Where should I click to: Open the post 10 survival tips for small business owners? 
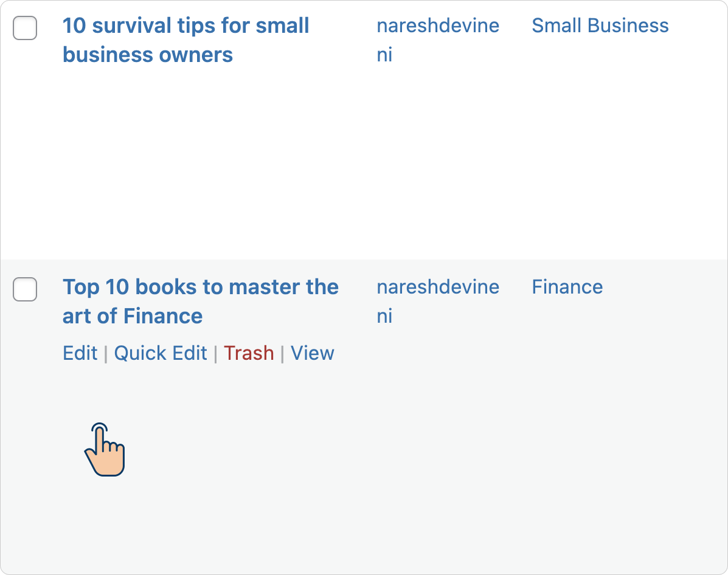[185, 40]
